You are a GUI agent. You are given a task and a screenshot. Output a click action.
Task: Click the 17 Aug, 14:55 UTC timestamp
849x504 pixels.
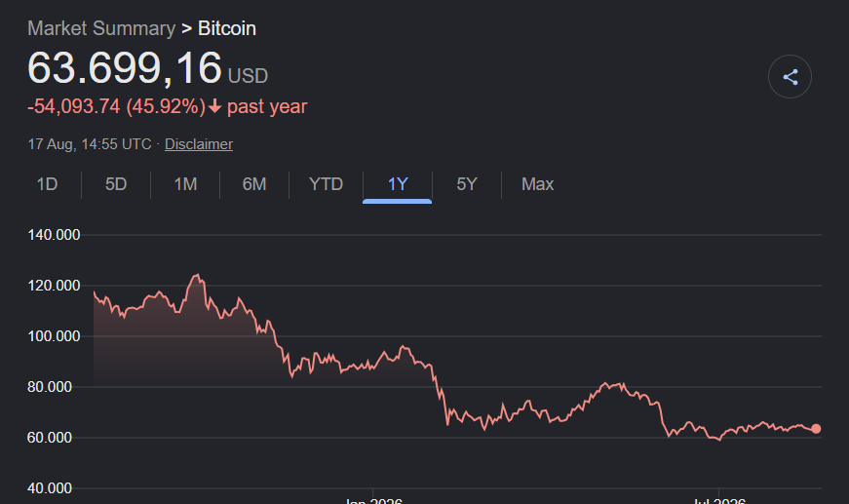click(x=90, y=144)
